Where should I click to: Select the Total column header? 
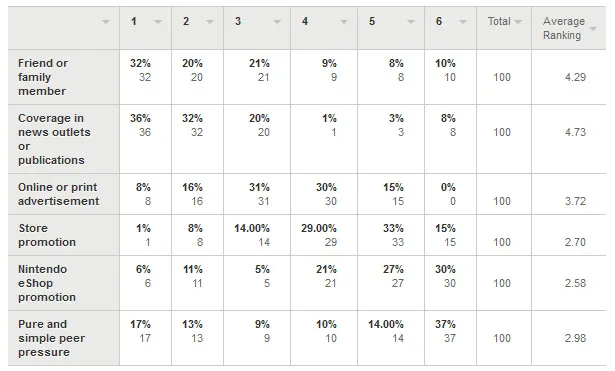[x=499, y=21]
